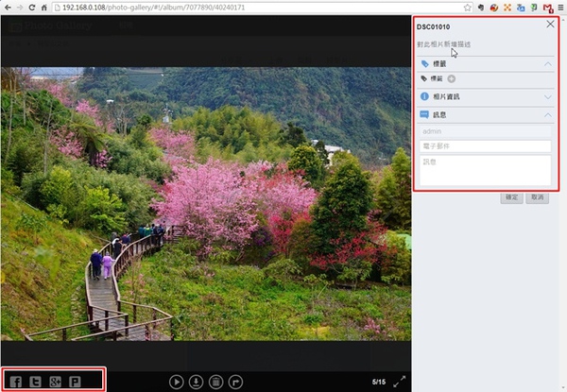This screenshot has height=392, width=567.
Task: Close the DSC01010 info panel
Action: 550,25
